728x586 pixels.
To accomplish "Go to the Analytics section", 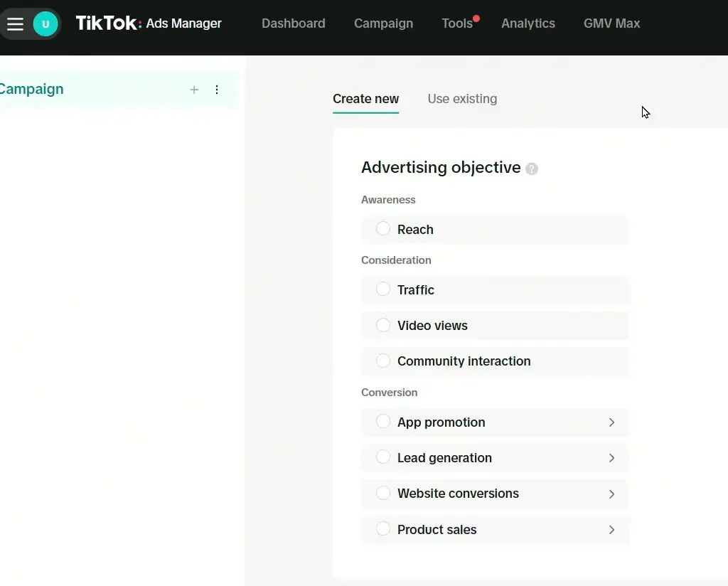I will pyautogui.click(x=528, y=23).
